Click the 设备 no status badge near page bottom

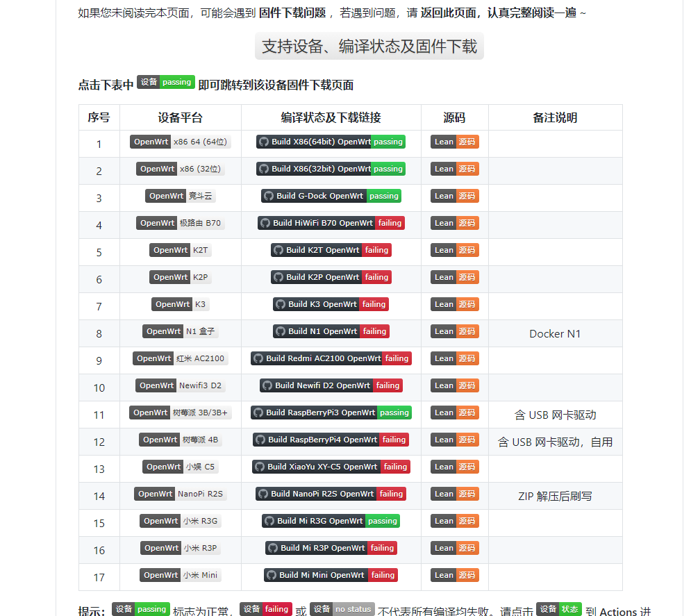click(x=342, y=609)
